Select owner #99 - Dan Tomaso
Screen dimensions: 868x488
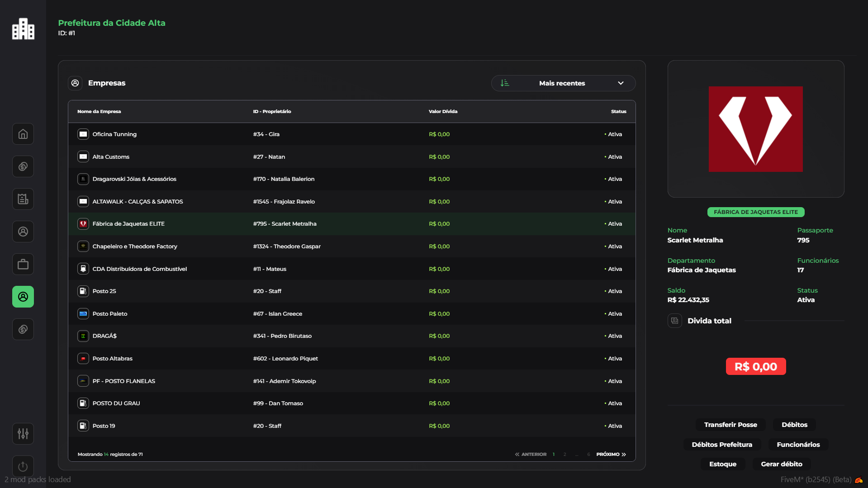coord(278,403)
